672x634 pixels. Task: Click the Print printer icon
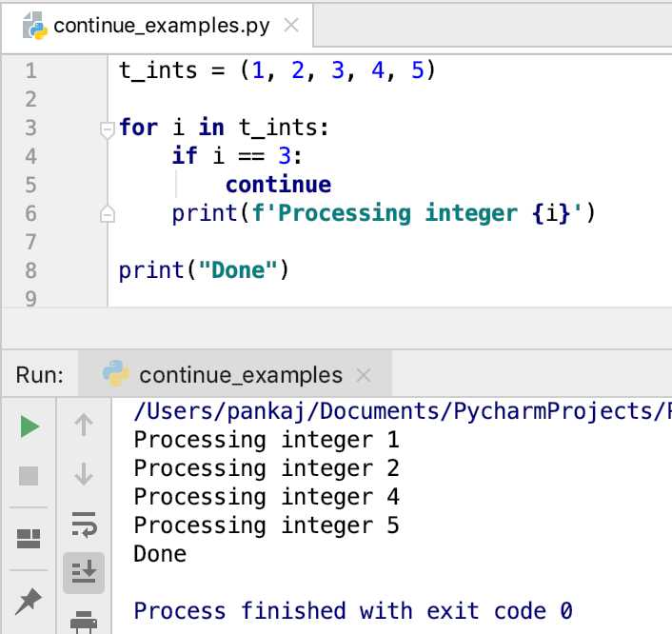tap(84, 619)
